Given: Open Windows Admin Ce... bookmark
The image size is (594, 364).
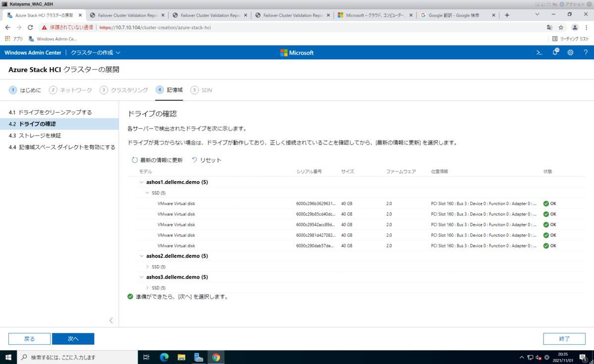Looking at the screenshot, I should click(52, 39).
